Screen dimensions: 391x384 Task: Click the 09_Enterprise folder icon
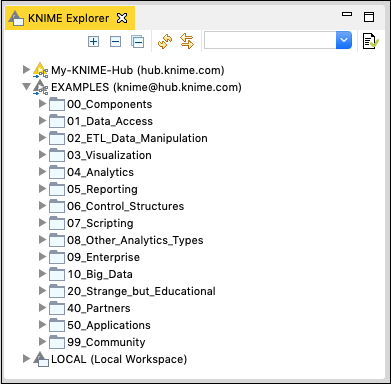(x=57, y=257)
